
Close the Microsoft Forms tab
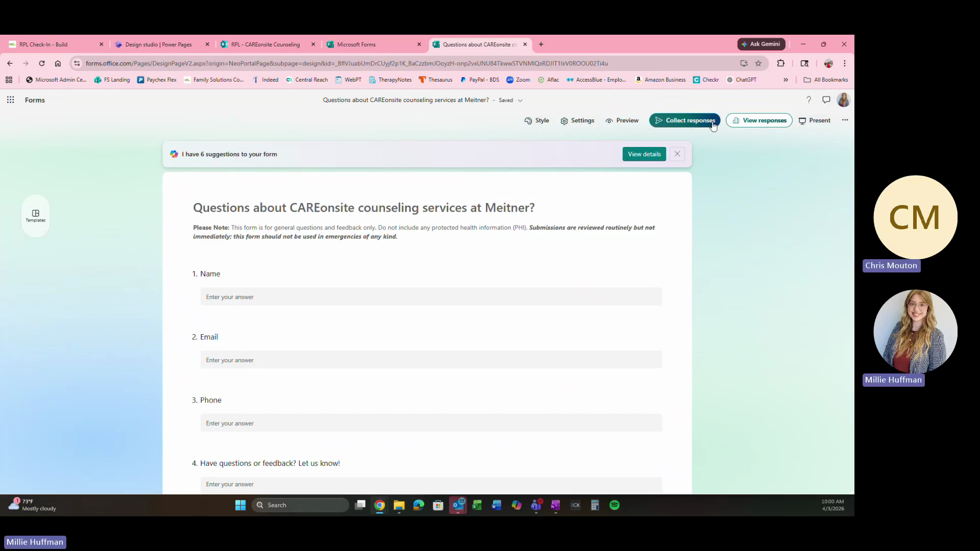click(419, 44)
